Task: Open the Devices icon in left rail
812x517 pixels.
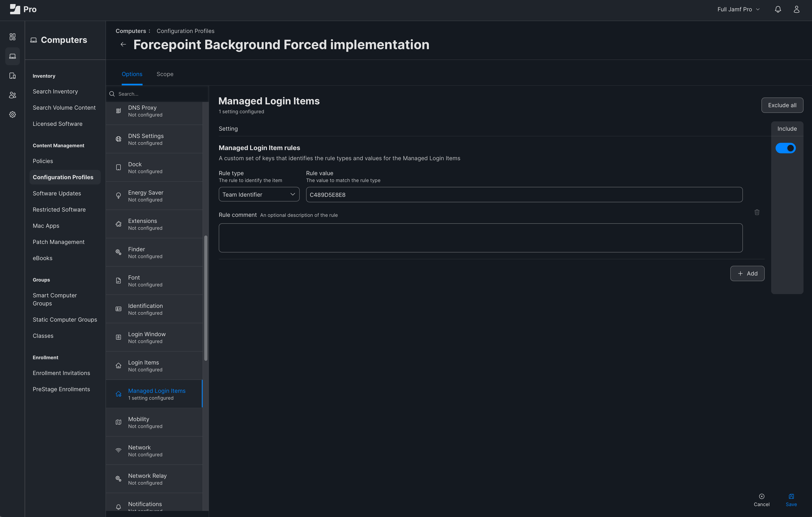Action: [x=13, y=75]
